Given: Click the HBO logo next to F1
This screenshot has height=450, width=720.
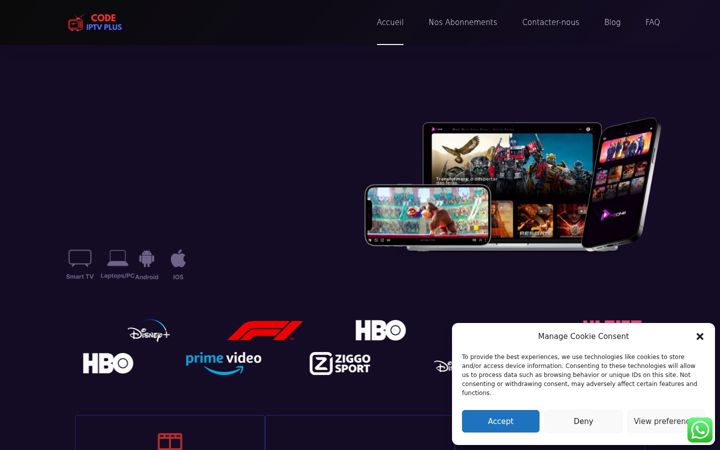Looking at the screenshot, I should pos(381,330).
